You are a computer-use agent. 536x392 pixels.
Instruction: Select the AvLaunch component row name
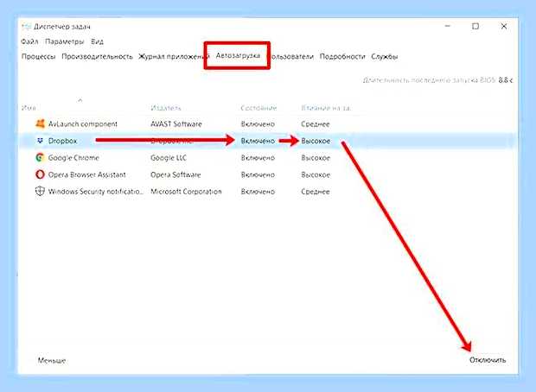pyautogui.click(x=83, y=124)
